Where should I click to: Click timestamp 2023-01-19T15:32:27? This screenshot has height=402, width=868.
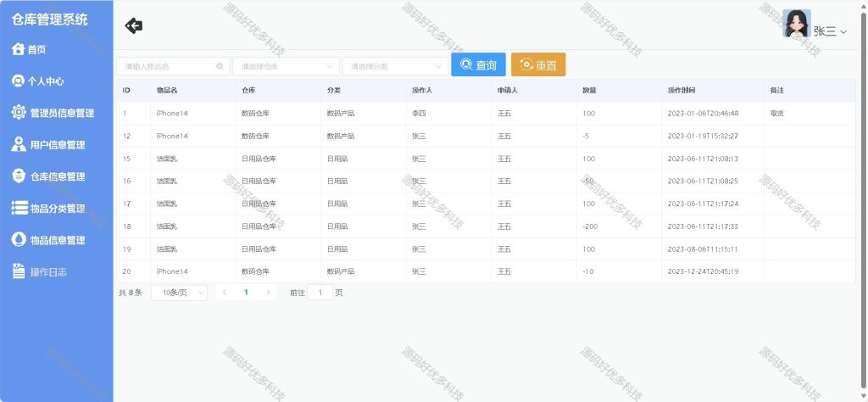[703, 137]
